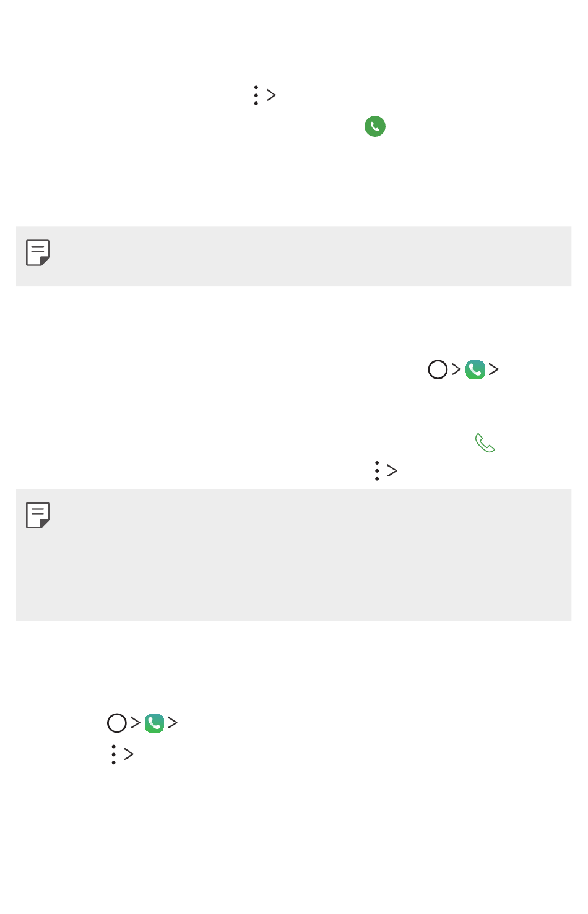The width and height of the screenshot is (588, 914).
Task: Click the thin outlined green handset icon
Action: tap(485, 443)
